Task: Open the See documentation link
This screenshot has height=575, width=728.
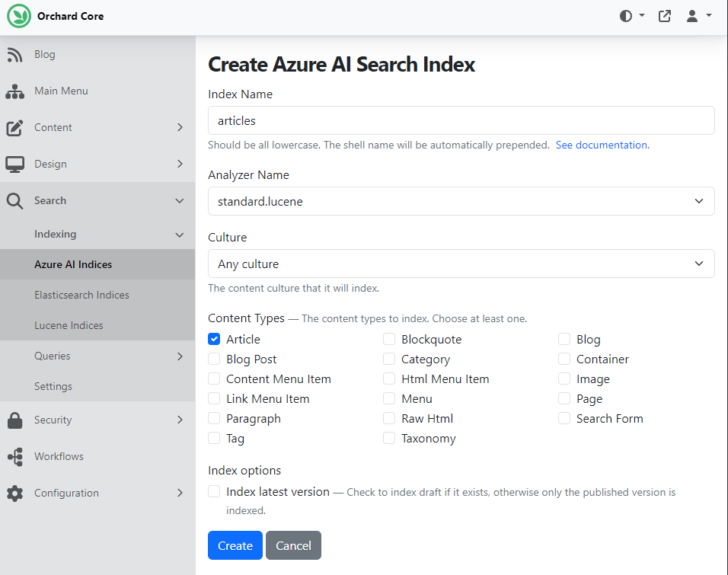Action: tap(602, 145)
